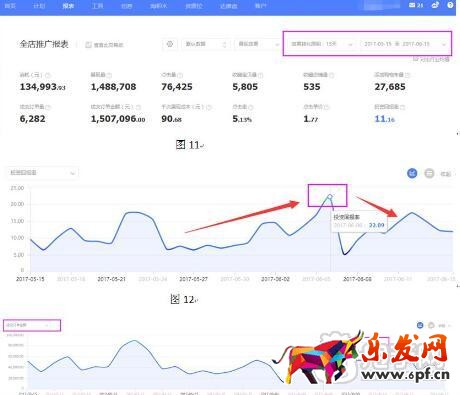Expand the metric dropdown above the upper chart
The width and height of the screenshot is (460, 395).
coord(42,173)
